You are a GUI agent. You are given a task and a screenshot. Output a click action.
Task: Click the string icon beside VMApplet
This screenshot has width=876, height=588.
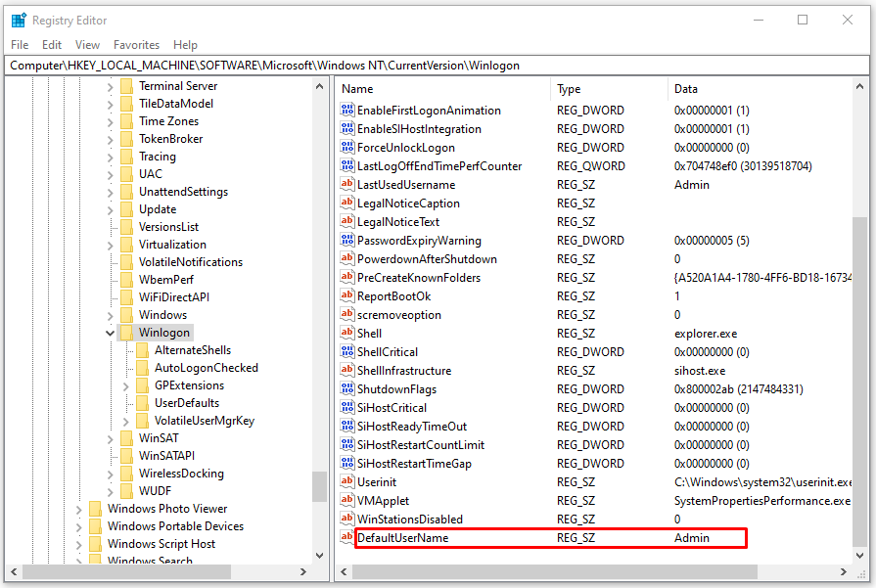pyautogui.click(x=346, y=500)
